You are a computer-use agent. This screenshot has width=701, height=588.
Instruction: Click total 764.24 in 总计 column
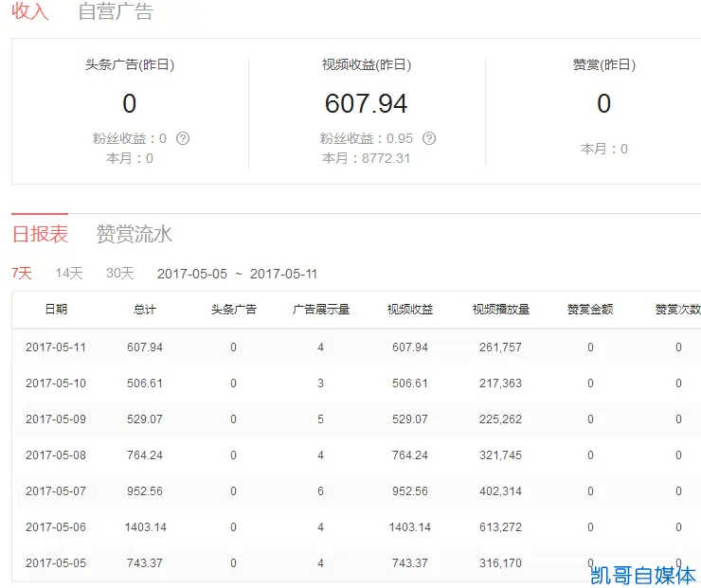[x=145, y=455]
